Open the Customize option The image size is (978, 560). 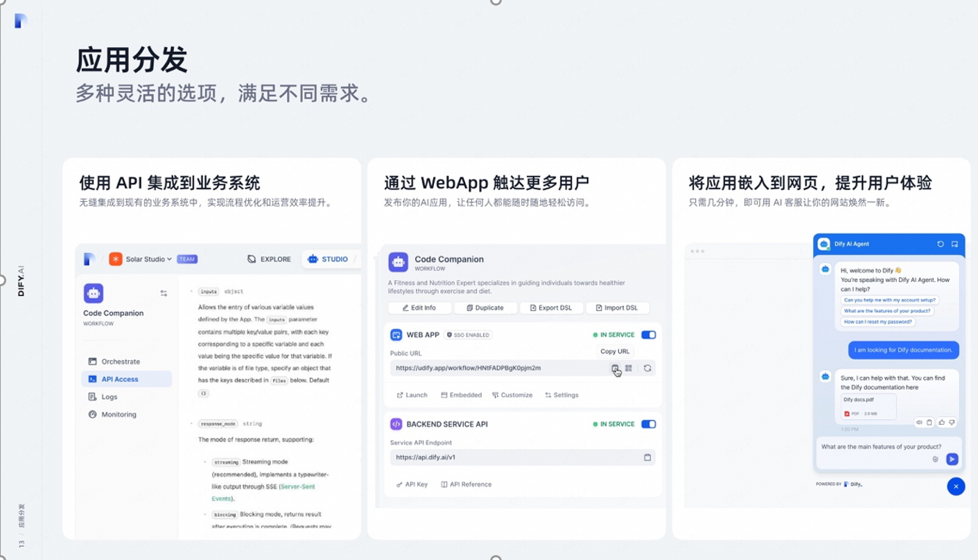pyautogui.click(x=512, y=395)
